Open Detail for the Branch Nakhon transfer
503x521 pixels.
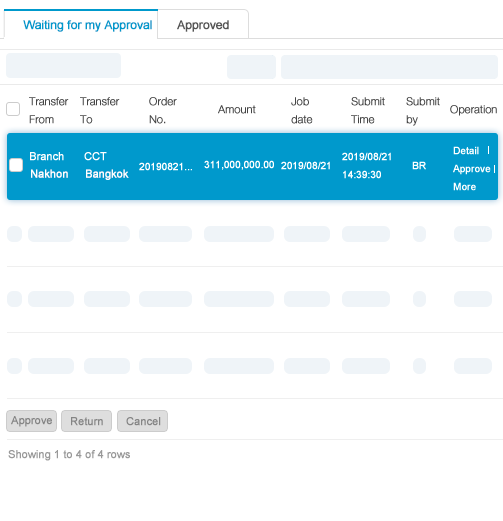click(x=466, y=151)
